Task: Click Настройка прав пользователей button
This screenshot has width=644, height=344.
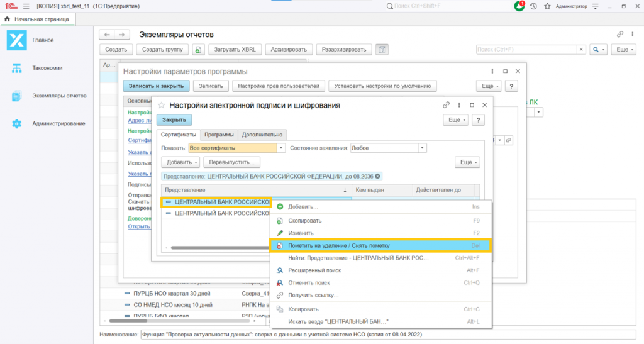Action: [279, 86]
